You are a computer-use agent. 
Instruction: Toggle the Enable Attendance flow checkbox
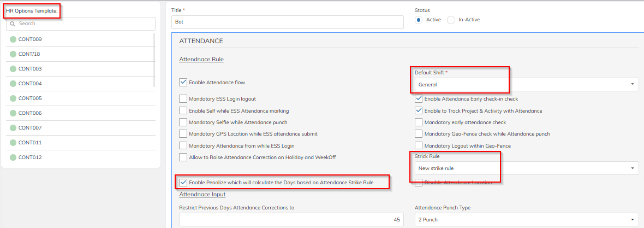[183, 83]
